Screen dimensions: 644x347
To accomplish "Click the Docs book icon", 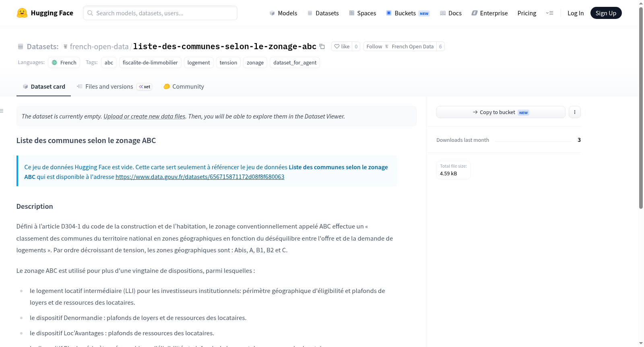I will [x=443, y=13].
